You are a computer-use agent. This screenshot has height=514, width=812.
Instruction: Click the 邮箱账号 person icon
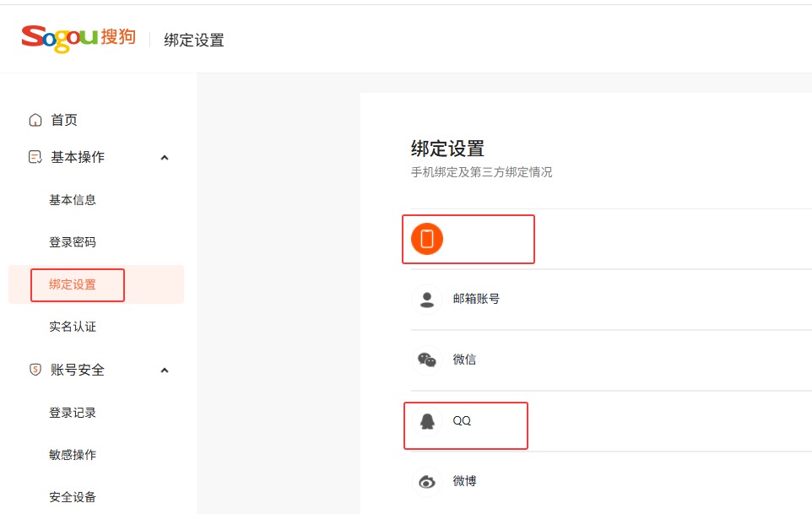(427, 300)
